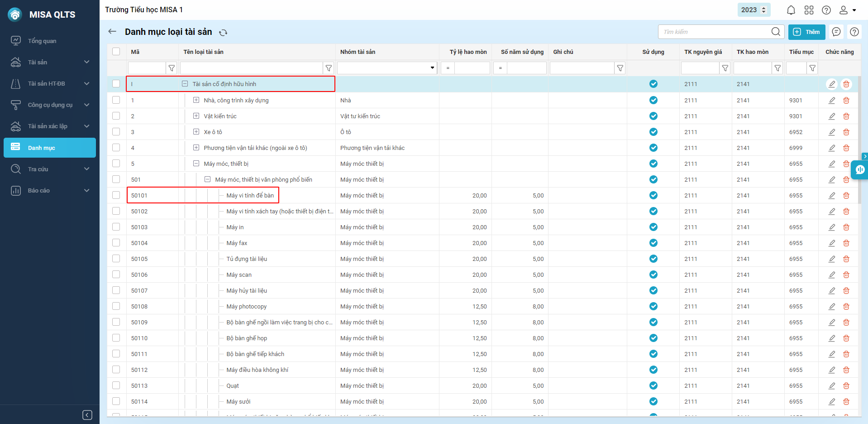This screenshot has height=424, width=868.
Task: Select checkbox for row 50103 Máy in
Action: pyautogui.click(x=116, y=227)
